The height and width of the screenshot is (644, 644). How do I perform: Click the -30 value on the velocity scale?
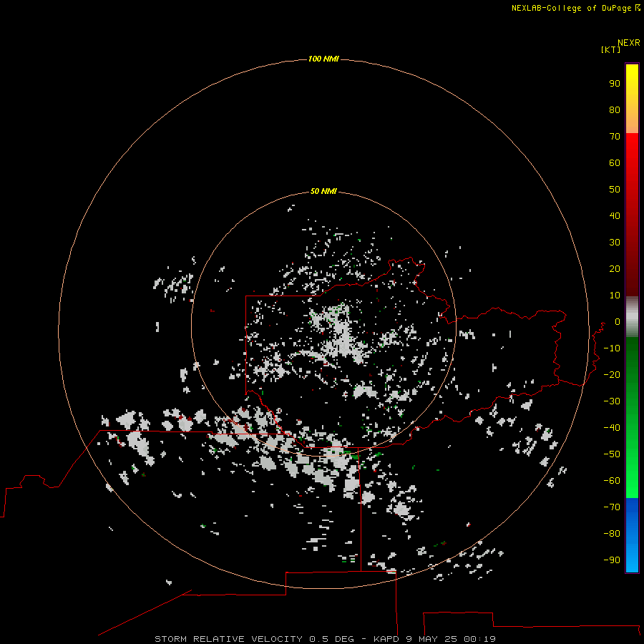pyautogui.click(x=612, y=401)
